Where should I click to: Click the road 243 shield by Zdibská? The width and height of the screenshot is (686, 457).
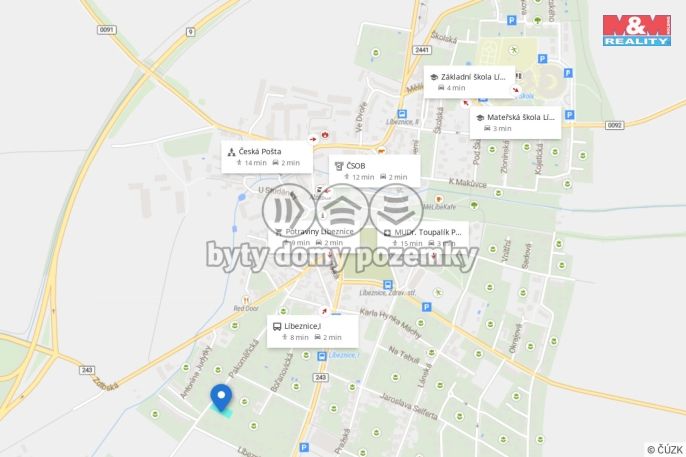[x=87, y=370]
